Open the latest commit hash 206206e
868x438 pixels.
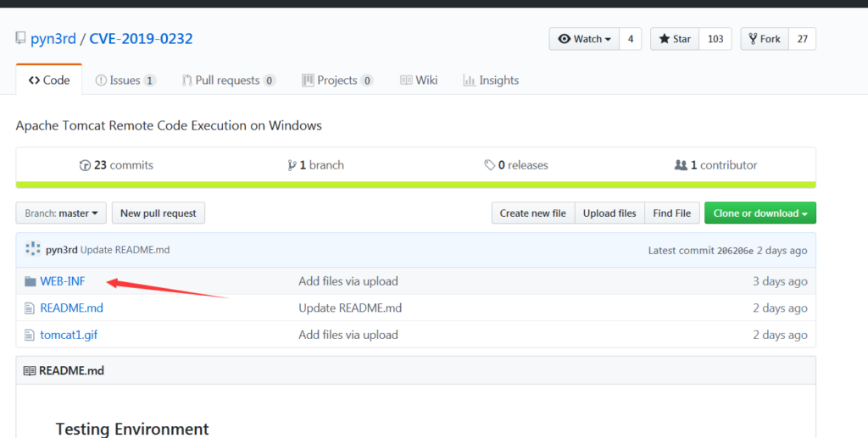coord(735,251)
